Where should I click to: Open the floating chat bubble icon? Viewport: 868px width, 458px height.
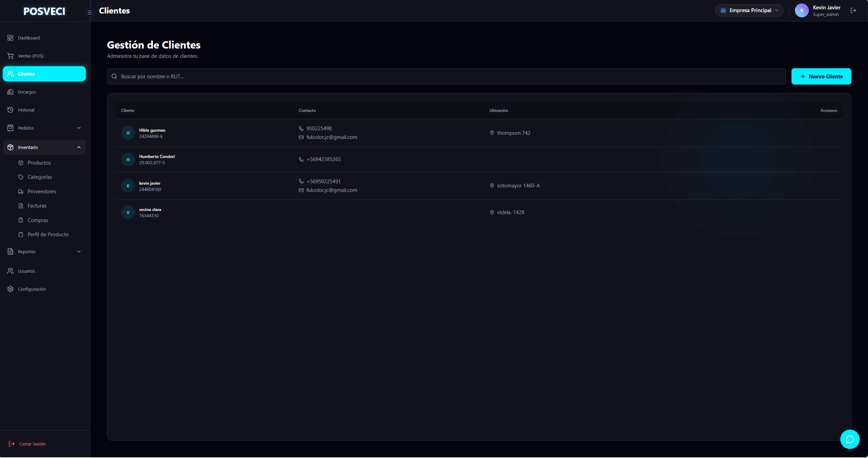click(850, 439)
